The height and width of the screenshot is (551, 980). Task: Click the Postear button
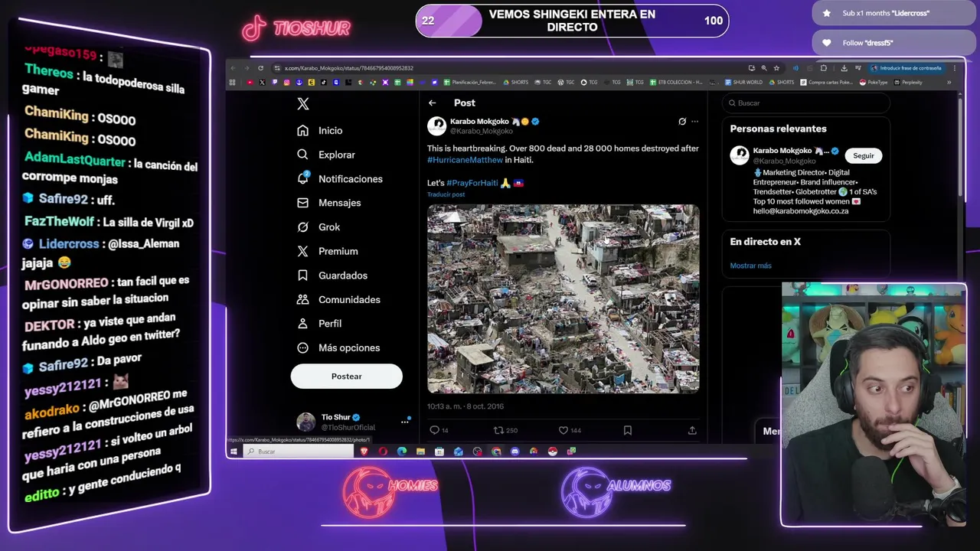pos(346,377)
